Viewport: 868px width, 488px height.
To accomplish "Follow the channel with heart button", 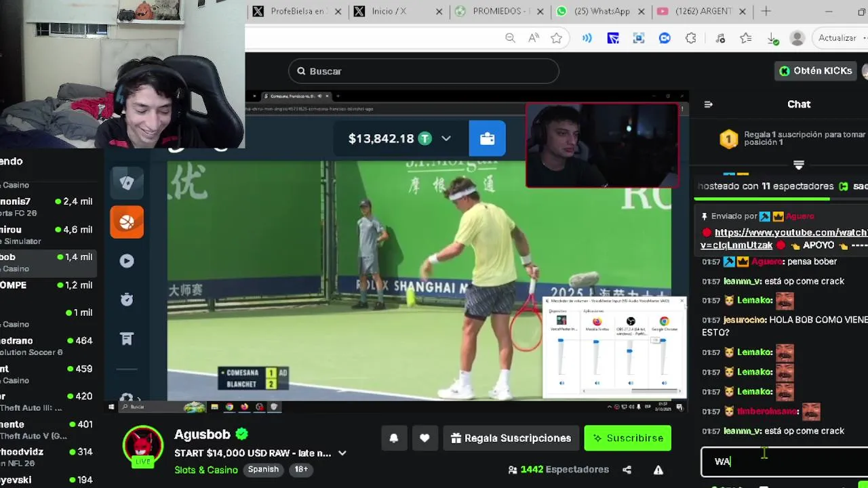I will coord(425,439).
